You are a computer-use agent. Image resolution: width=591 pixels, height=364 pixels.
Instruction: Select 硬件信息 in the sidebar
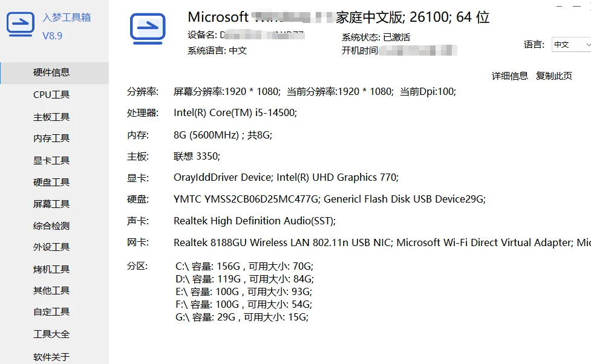coord(54,73)
